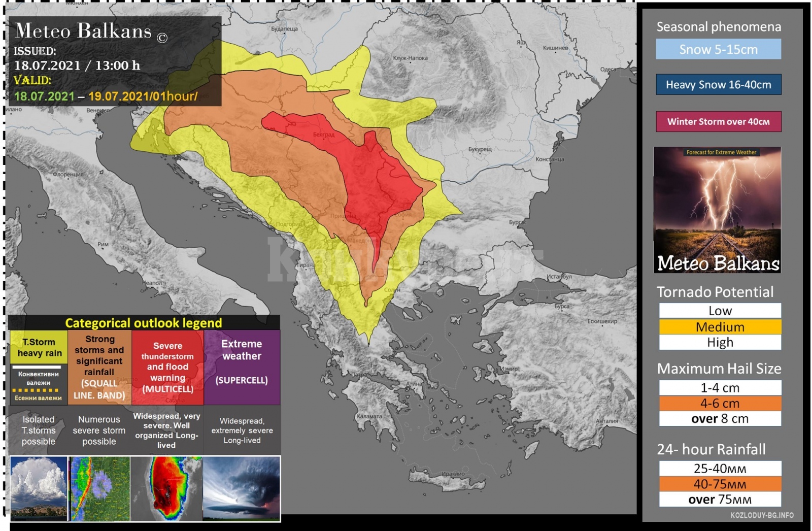Click the 'Истанбул' city label on map
The width and height of the screenshot is (812, 531).
point(559,277)
